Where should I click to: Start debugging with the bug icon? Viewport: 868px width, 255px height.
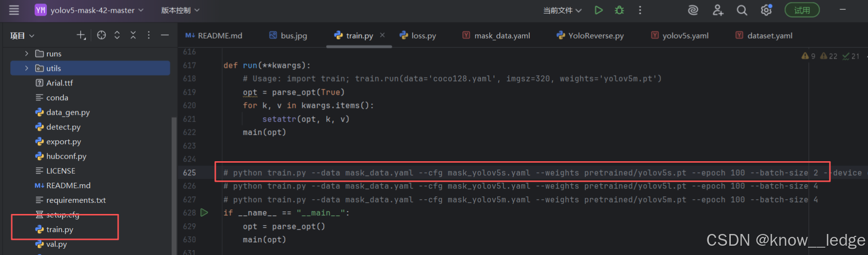pos(620,10)
